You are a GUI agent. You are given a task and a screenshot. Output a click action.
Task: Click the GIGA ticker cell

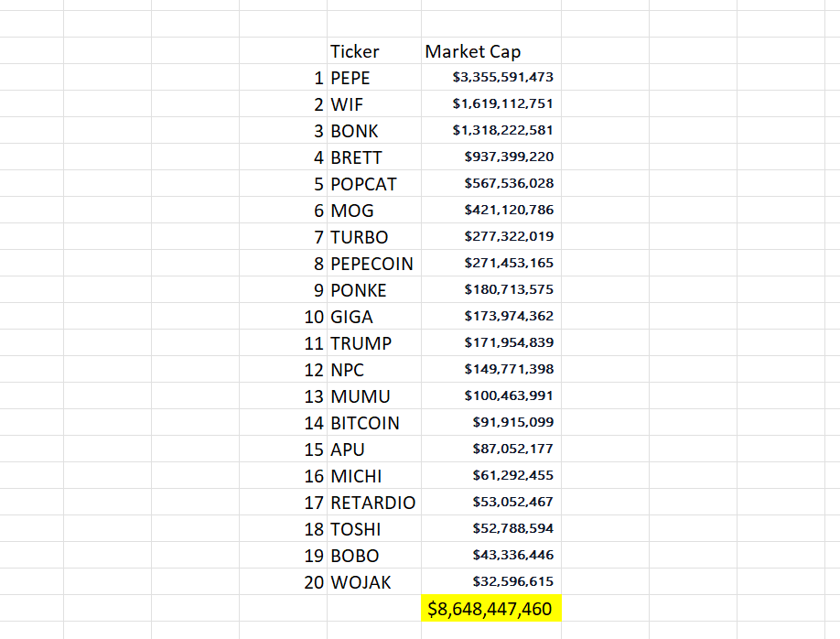(374, 316)
